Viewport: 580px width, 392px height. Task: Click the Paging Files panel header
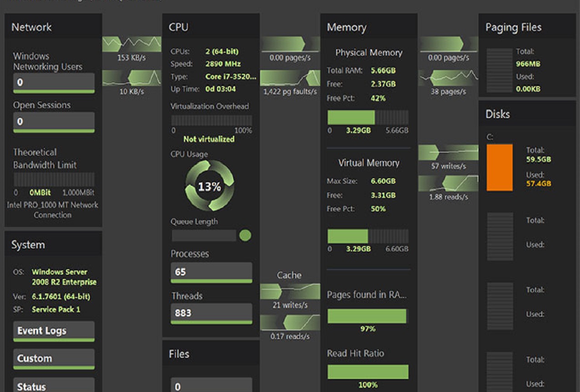point(527,27)
